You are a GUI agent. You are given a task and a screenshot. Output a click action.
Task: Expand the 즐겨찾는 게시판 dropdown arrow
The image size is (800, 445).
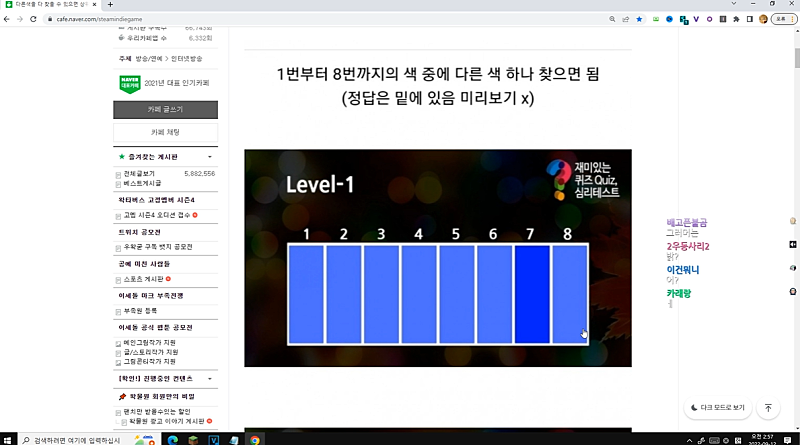point(210,157)
